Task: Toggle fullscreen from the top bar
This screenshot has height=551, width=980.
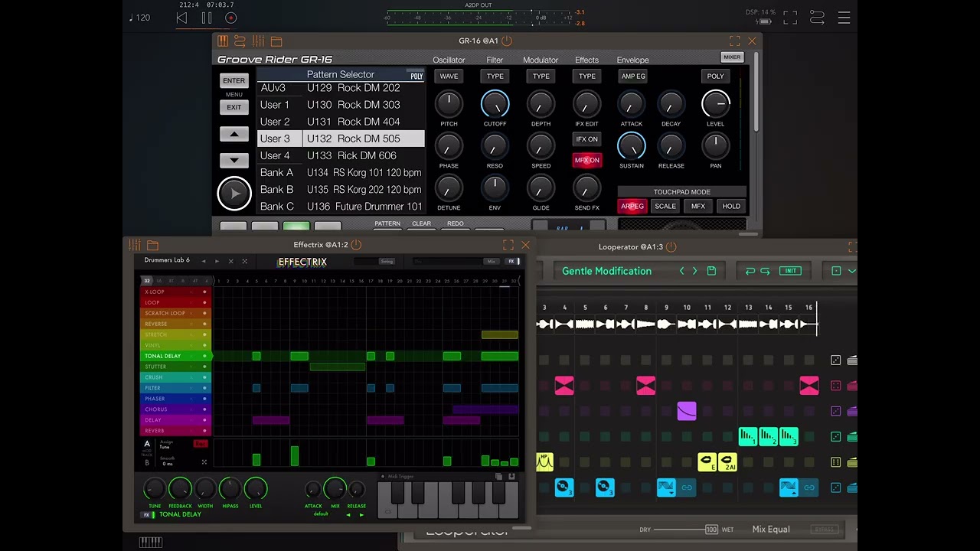Action: coord(790,18)
